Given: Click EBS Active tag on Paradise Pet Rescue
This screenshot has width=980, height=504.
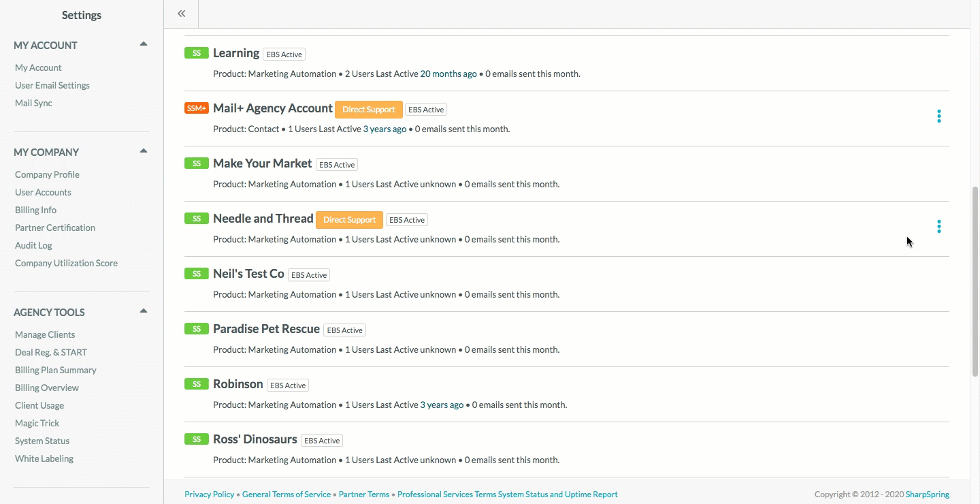Looking at the screenshot, I should tap(344, 330).
